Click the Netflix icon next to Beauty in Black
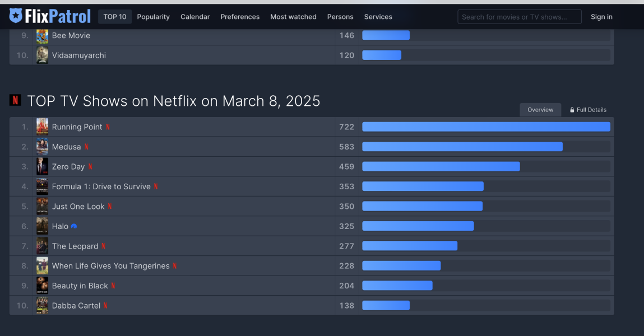Image resolution: width=644 pixels, height=336 pixels. pos(113,286)
